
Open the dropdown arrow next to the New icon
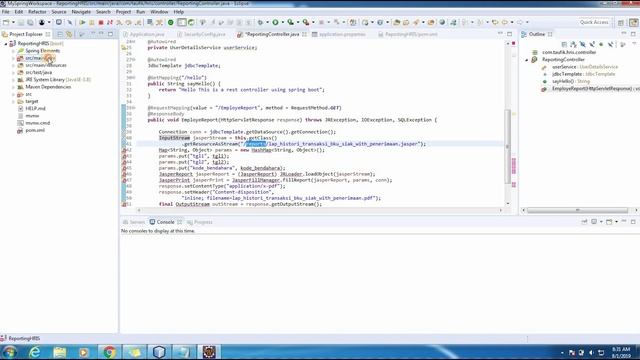coord(13,22)
